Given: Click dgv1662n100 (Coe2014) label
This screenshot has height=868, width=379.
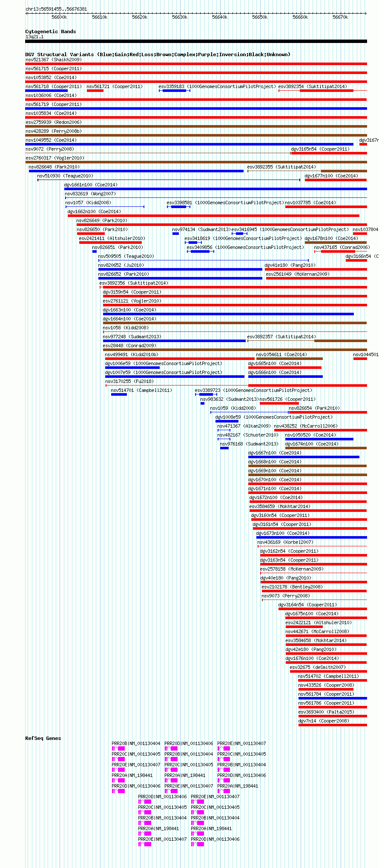Looking at the screenshot, I should pos(94,211).
